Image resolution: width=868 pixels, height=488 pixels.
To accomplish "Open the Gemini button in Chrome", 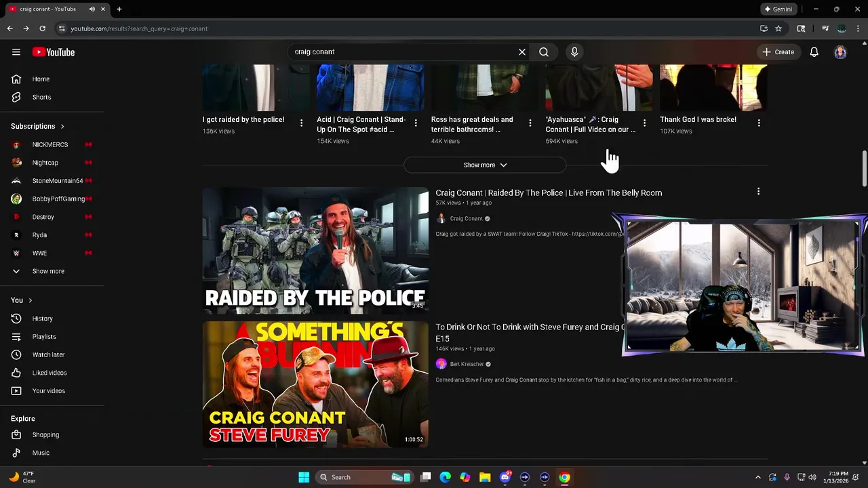I will point(778,9).
